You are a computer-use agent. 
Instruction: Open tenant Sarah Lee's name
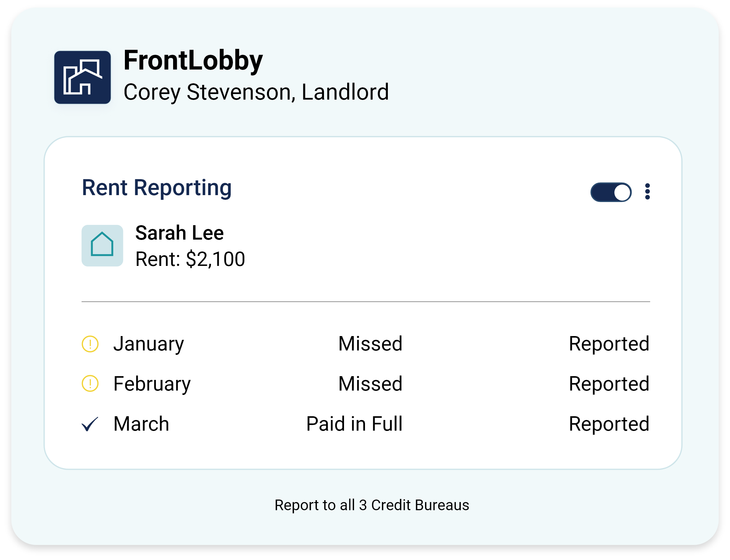point(180,233)
